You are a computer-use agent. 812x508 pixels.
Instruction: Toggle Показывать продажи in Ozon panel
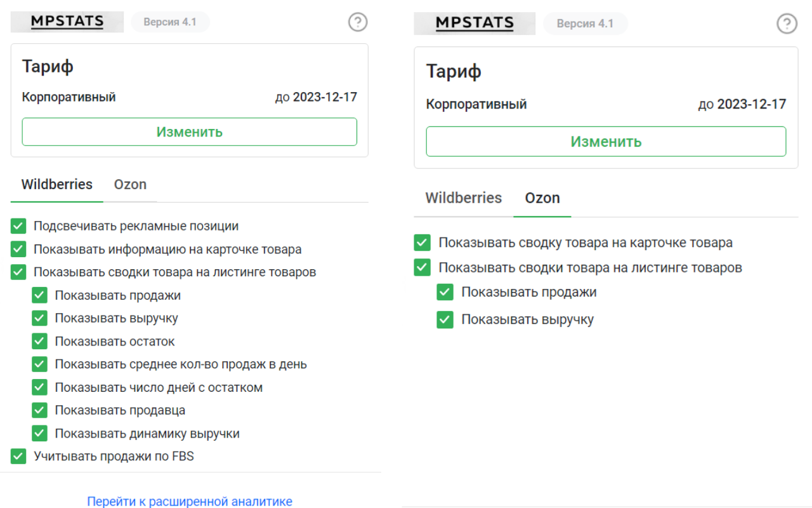pos(445,293)
